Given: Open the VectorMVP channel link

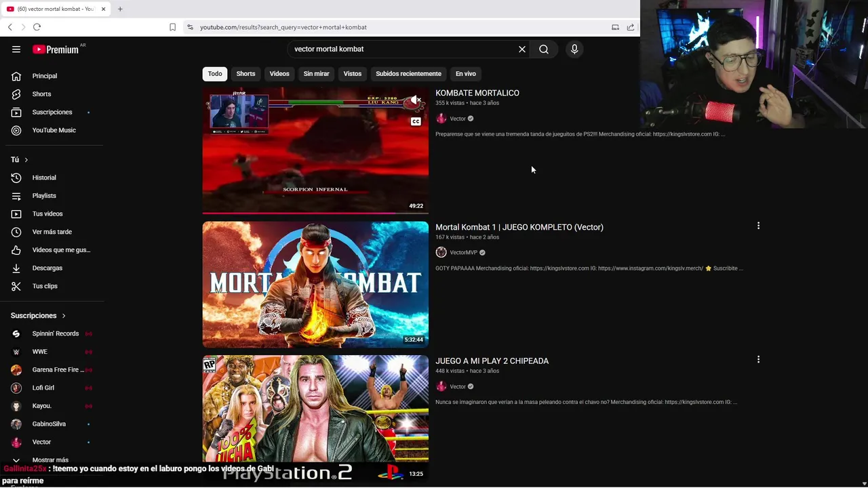Looking at the screenshot, I should coord(464,253).
